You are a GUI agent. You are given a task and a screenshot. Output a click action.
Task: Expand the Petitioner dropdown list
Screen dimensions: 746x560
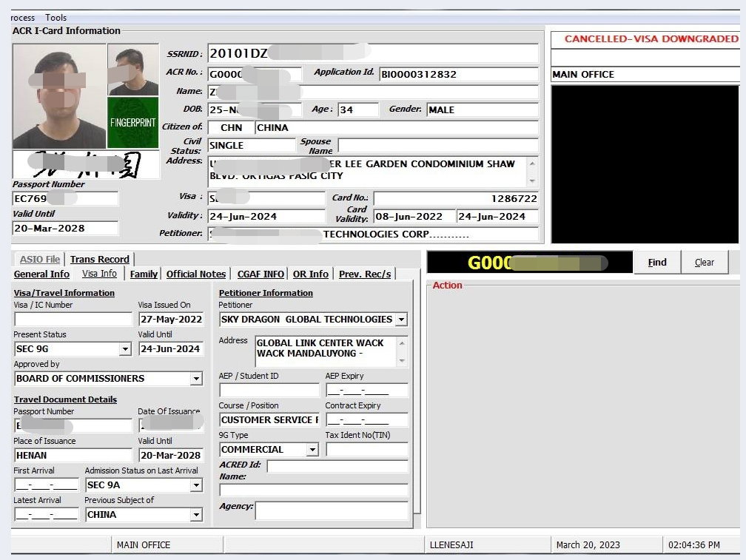(401, 320)
